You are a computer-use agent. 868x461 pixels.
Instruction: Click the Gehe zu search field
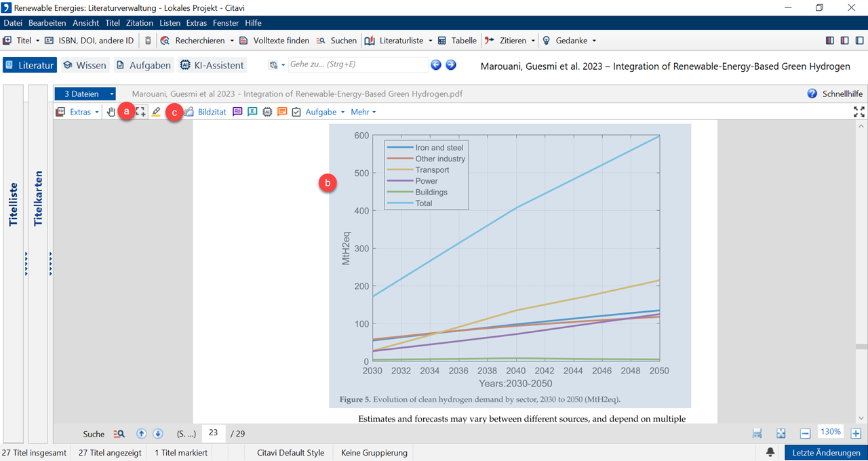pos(357,65)
